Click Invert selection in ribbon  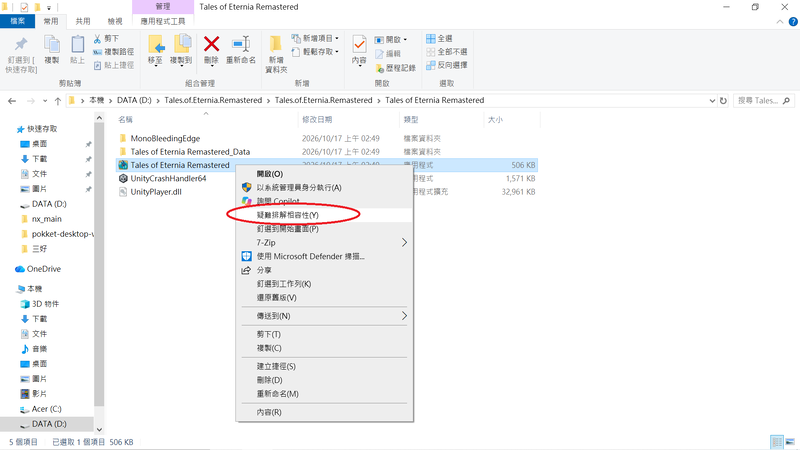[x=446, y=65]
